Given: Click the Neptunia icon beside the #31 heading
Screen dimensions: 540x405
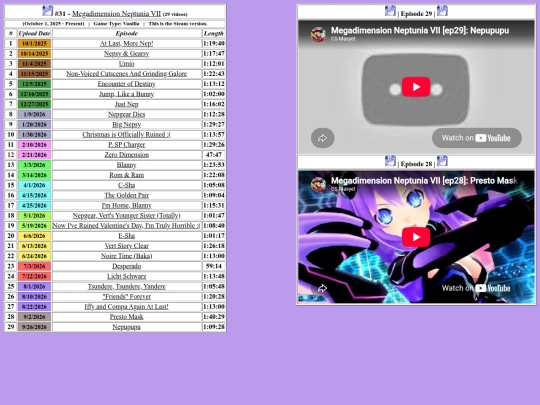Looking at the screenshot, I should (x=48, y=11).
